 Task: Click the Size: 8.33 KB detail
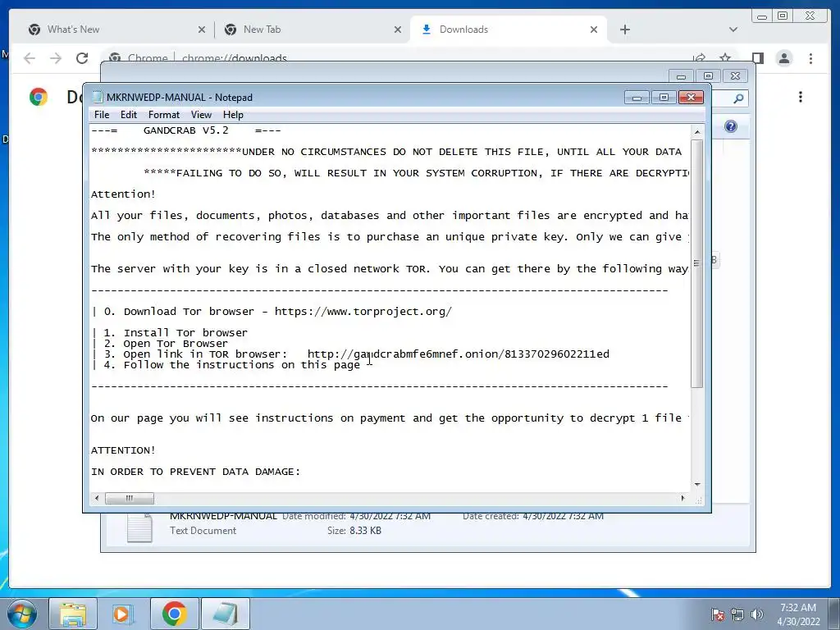click(354, 531)
